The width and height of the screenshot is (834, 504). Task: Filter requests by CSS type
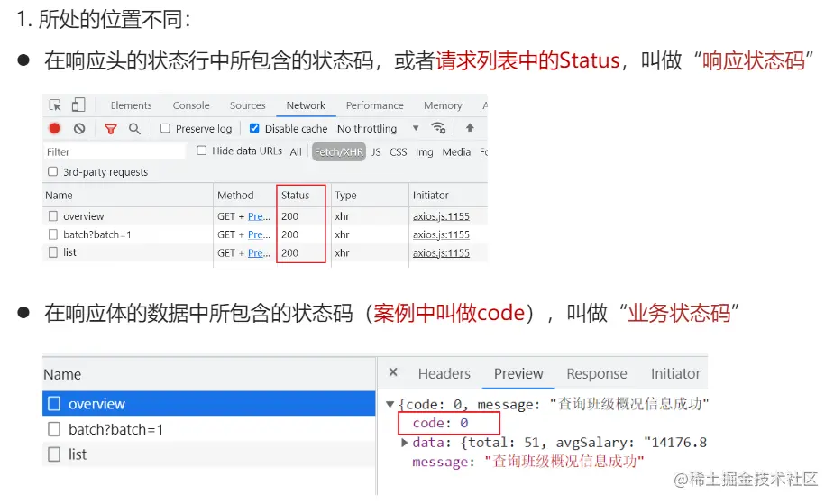[x=398, y=152]
